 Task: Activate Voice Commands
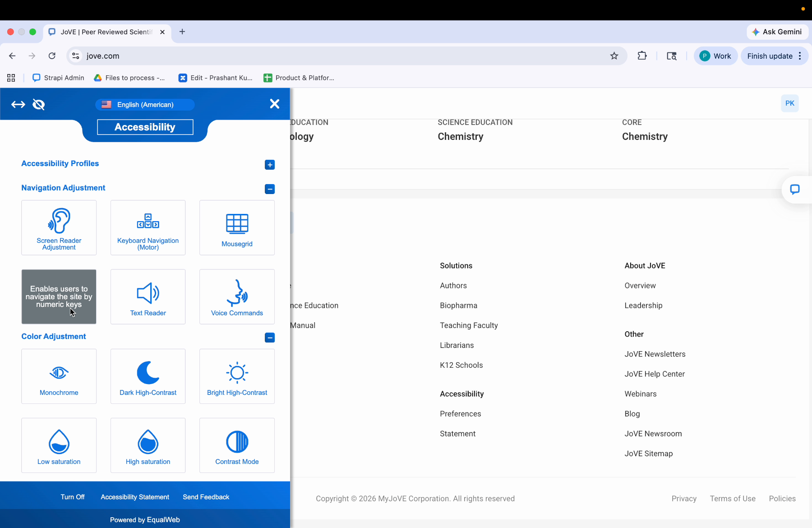(237, 297)
